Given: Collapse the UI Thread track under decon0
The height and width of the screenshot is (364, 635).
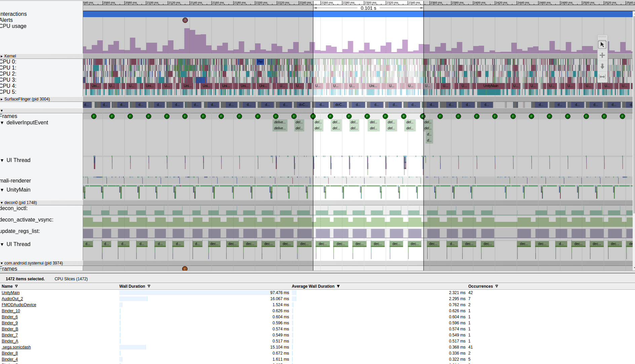Looking at the screenshot, I should [x=2, y=244].
